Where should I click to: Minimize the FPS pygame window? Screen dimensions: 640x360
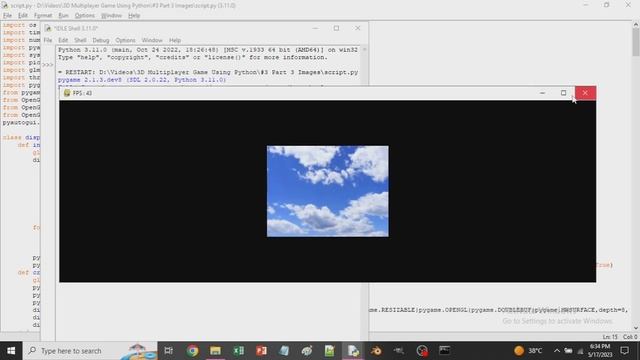click(542, 93)
